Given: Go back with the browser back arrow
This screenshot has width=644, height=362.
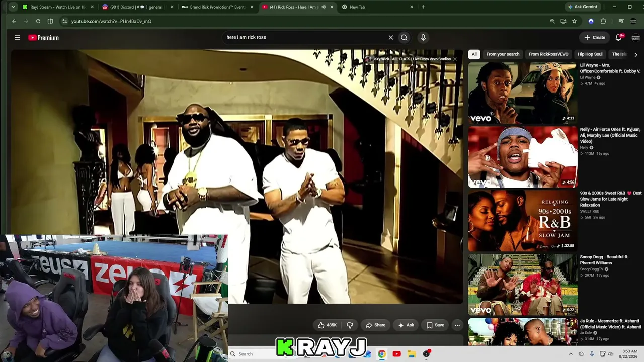Looking at the screenshot, I should pos(14,21).
